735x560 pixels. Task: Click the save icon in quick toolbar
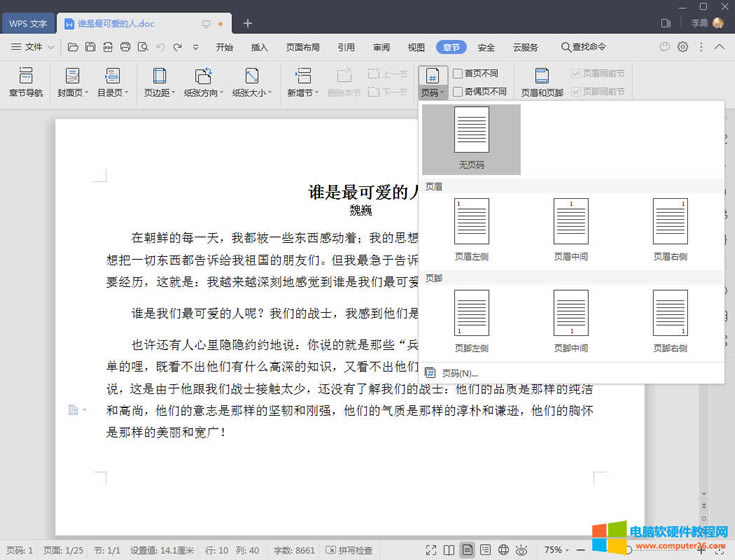(x=90, y=47)
